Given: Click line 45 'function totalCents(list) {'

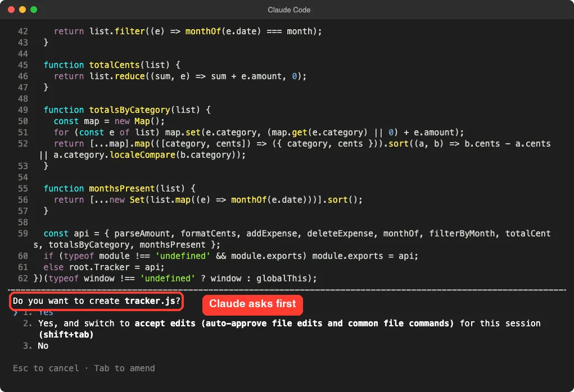Looking at the screenshot, I should pyautogui.click(x=112, y=65).
